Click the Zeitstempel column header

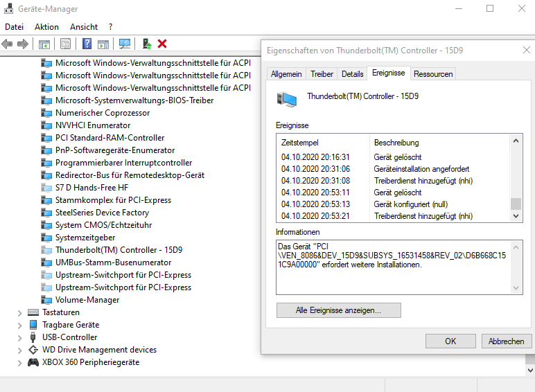coord(323,143)
